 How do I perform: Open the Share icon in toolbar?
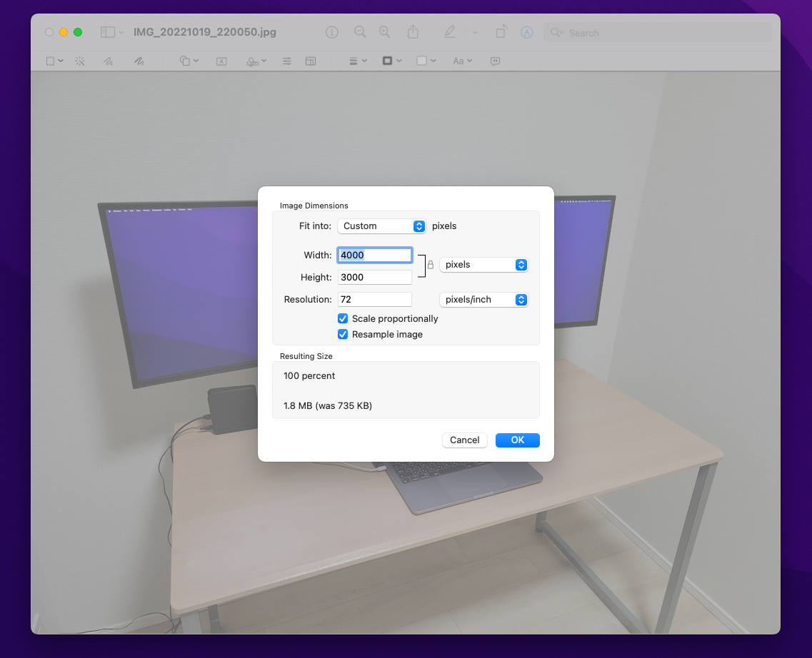tap(413, 32)
